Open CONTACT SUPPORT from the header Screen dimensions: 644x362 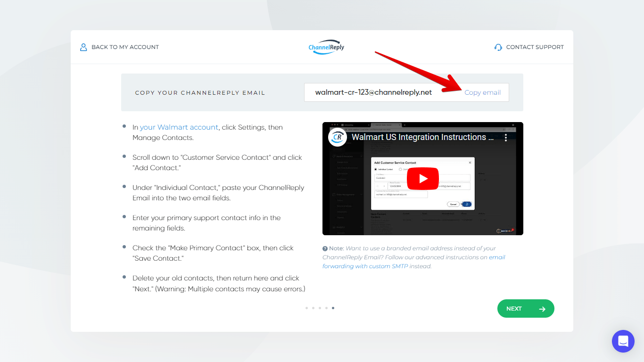click(x=535, y=47)
